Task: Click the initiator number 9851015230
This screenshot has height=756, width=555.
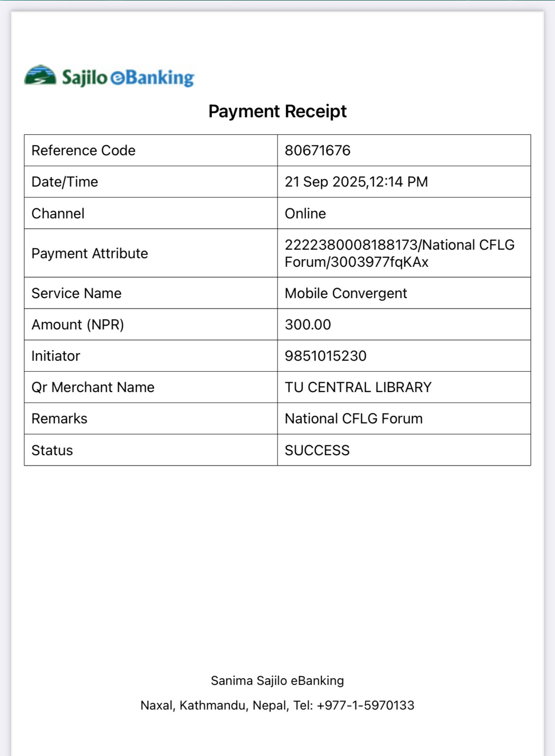Action: 325,356
